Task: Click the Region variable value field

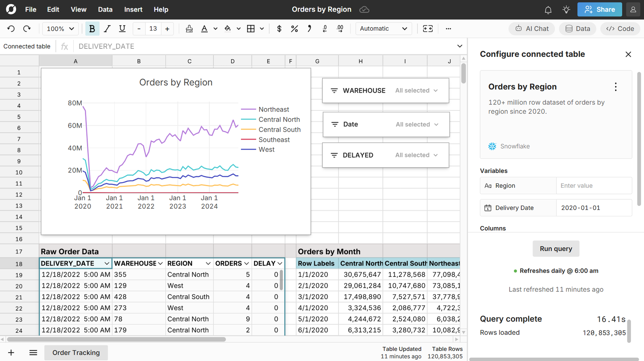Action: pos(594,186)
